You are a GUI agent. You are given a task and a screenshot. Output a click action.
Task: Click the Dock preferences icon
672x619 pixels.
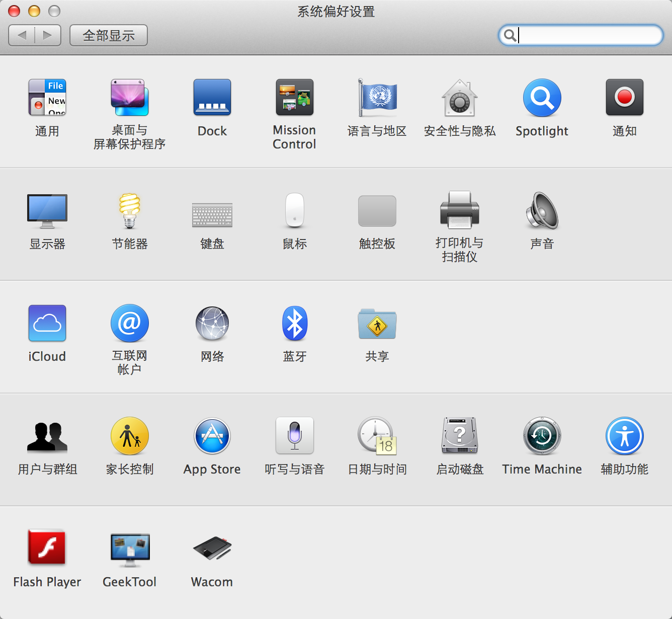point(212,98)
